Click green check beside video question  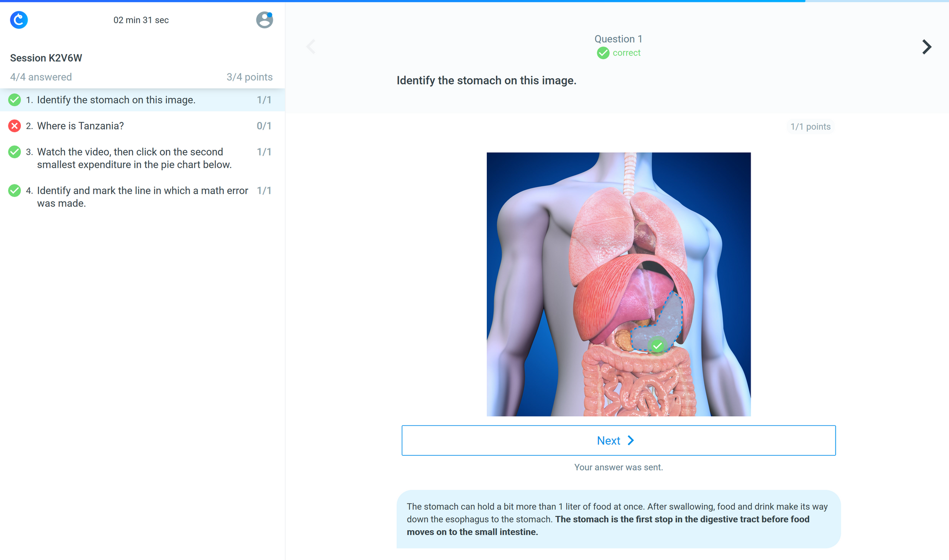tap(15, 152)
